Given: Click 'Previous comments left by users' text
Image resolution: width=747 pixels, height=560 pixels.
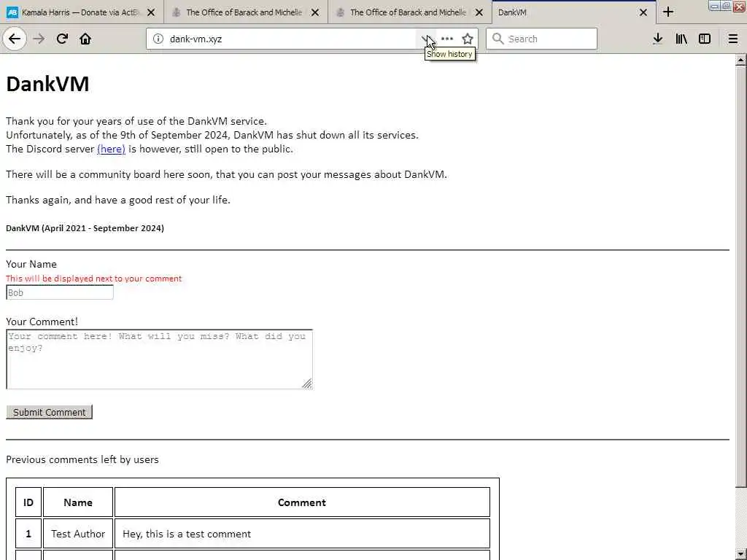Looking at the screenshot, I should [x=82, y=459].
